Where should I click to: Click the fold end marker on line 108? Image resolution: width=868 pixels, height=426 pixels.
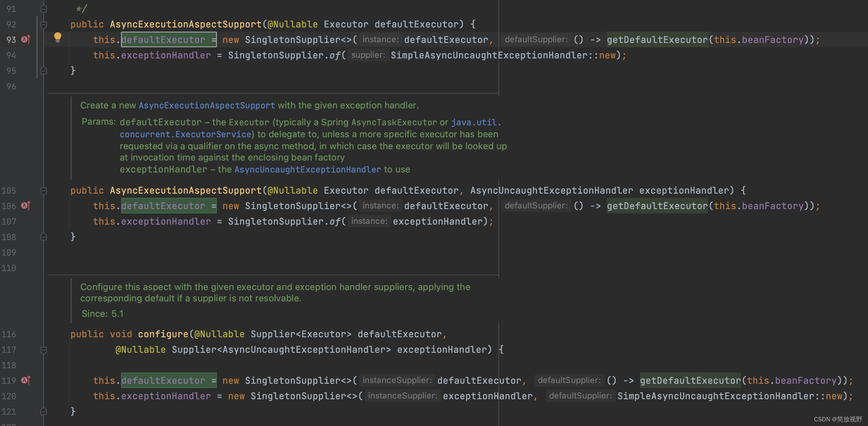pos(44,237)
